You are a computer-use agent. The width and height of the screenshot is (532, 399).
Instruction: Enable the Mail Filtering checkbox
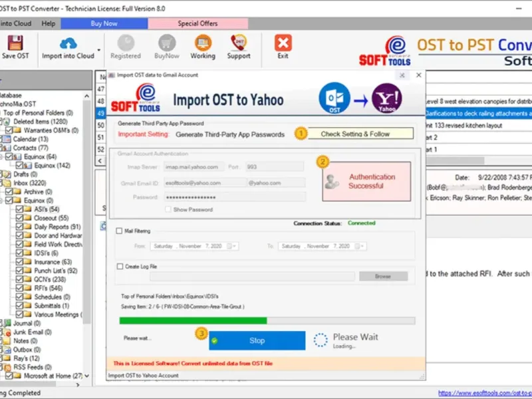tap(119, 231)
